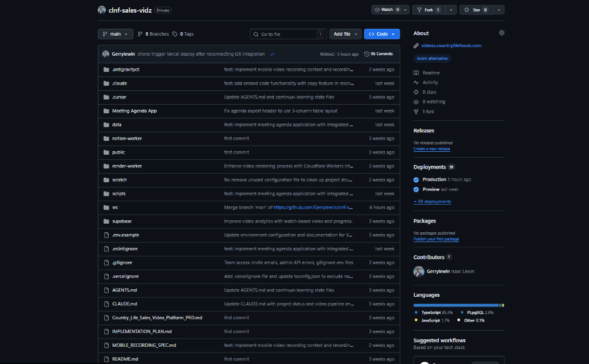Image resolution: width=589 pixels, height=364 pixels.
Task: Click the Production deployment status check icon
Action: pos(416,180)
